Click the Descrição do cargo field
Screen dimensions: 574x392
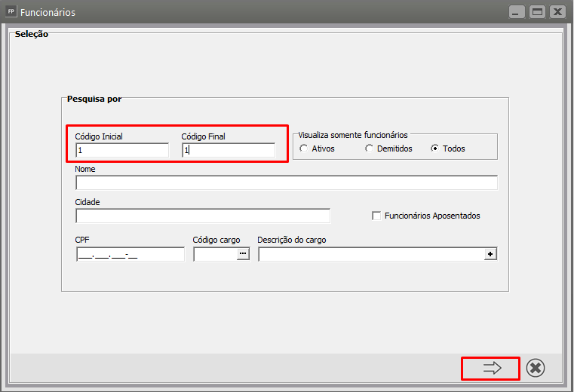point(371,254)
